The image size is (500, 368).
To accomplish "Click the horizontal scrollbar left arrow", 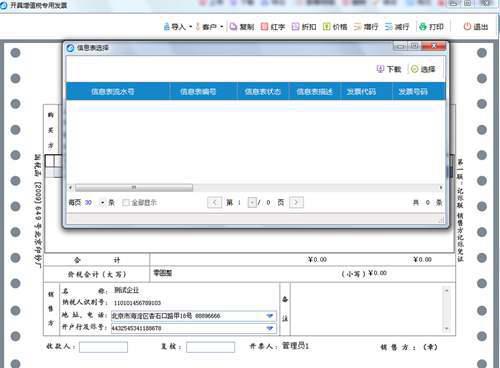I will [x=70, y=188].
